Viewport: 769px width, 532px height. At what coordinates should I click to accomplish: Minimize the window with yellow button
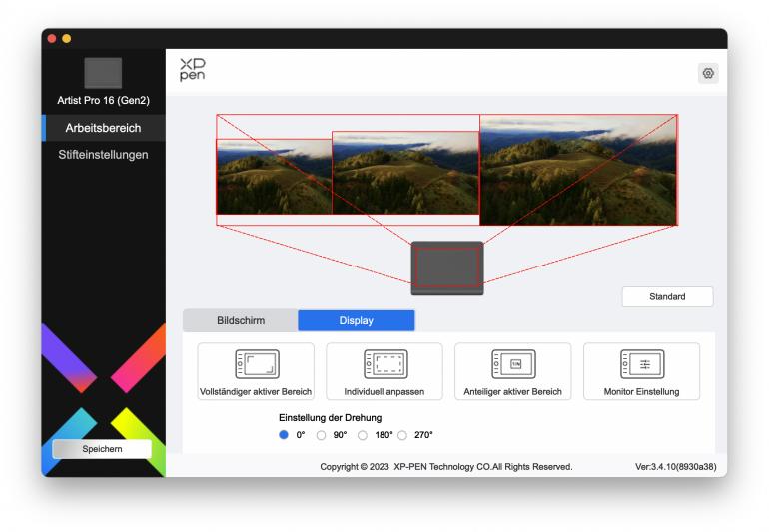click(x=67, y=38)
